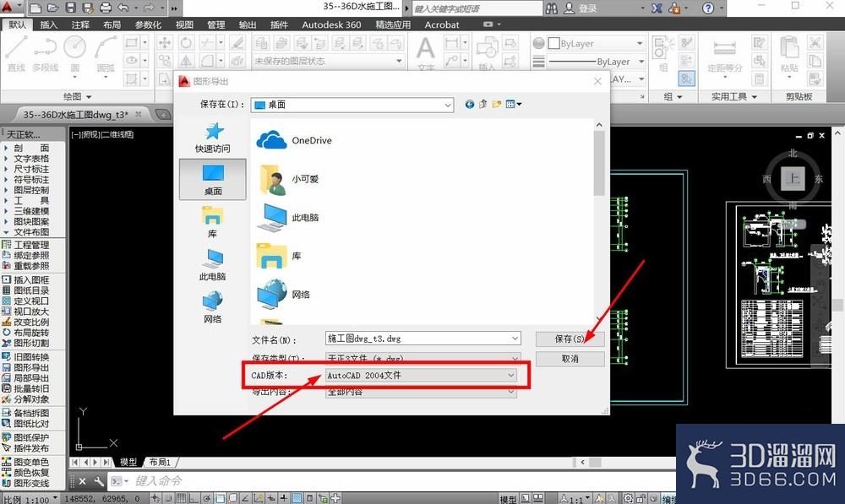Click the search keyword input field
Screen dimensions: 845x504
coord(477,8)
